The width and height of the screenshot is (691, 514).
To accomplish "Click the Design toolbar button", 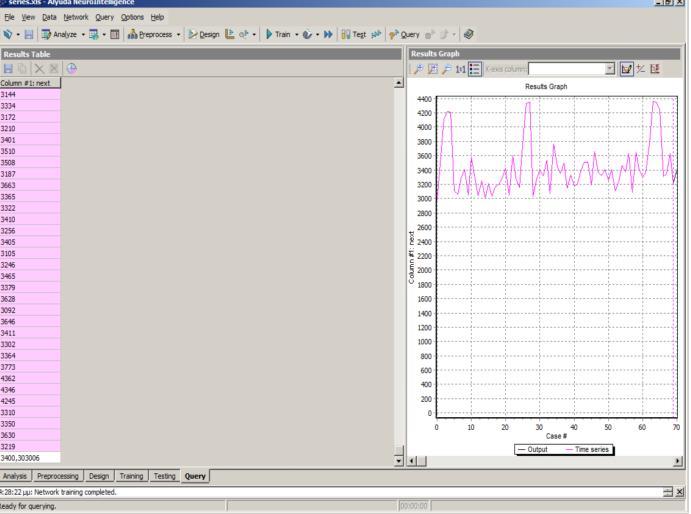I will (204, 34).
